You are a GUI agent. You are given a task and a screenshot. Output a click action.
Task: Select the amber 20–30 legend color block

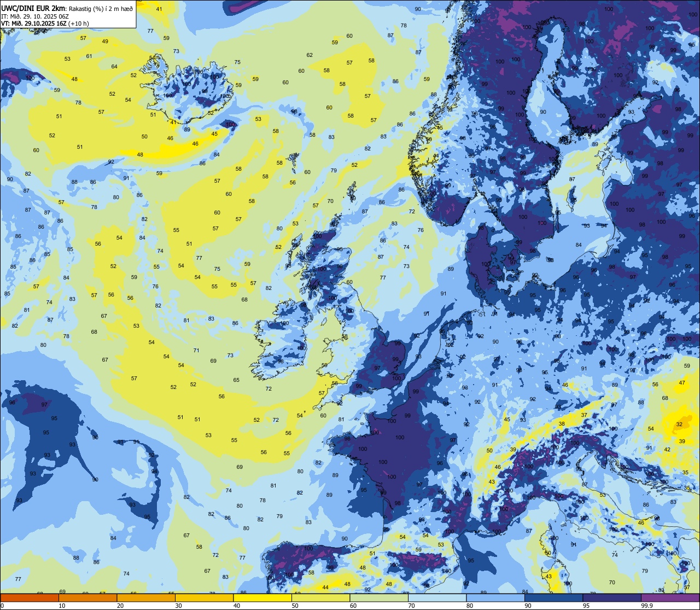[x=146, y=598]
